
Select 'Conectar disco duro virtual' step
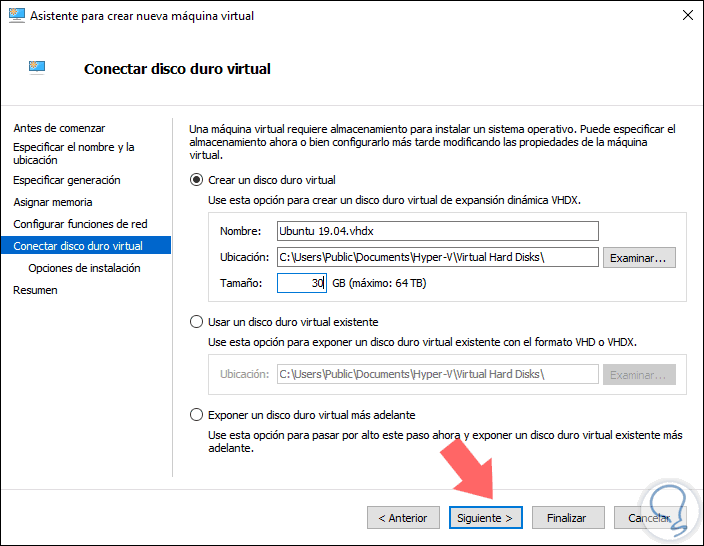coord(78,246)
